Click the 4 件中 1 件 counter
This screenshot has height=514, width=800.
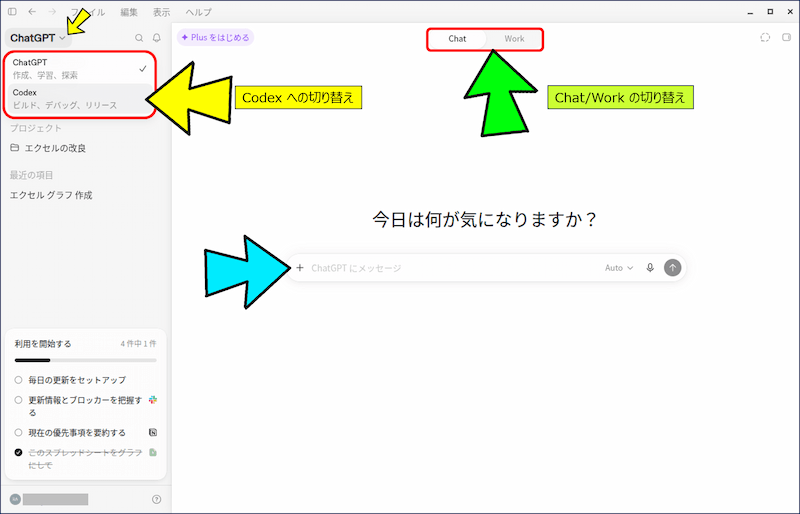[138, 344]
